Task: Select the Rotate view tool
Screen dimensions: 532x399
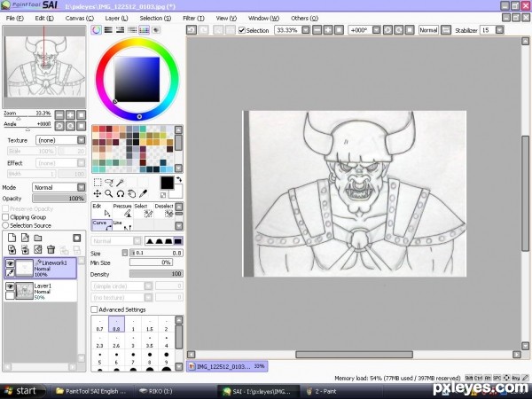Action: [x=120, y=193]
